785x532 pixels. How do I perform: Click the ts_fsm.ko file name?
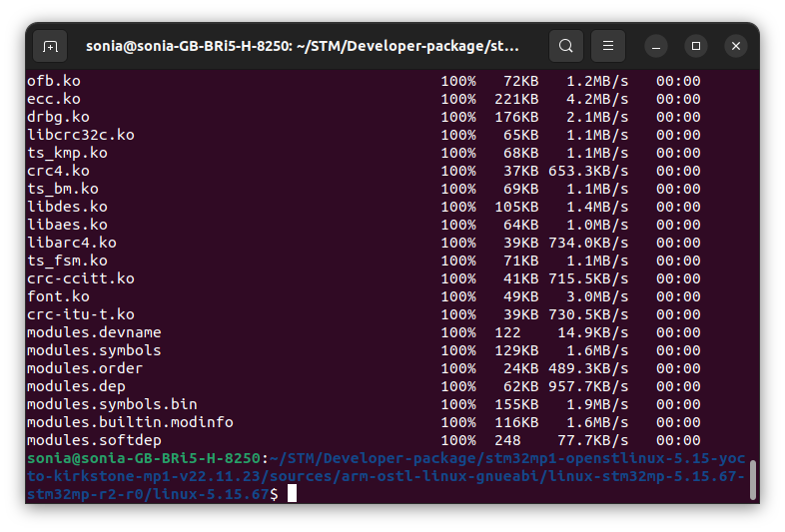click(x=67, y=261)
